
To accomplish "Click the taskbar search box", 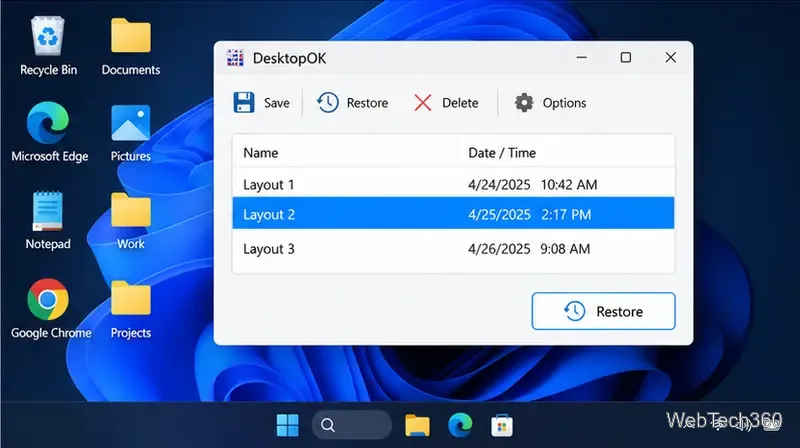I will pyautogui.click(x=352, y=425).
